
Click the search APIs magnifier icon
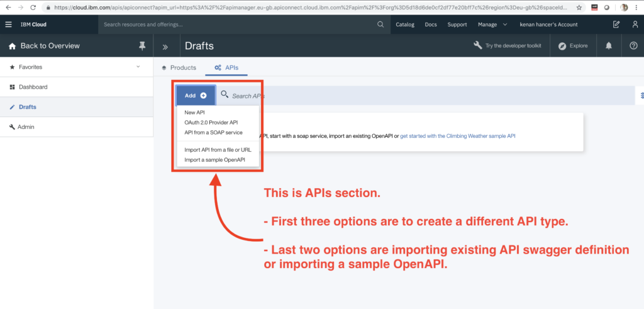pyautogui.click(x=225, y=94)
